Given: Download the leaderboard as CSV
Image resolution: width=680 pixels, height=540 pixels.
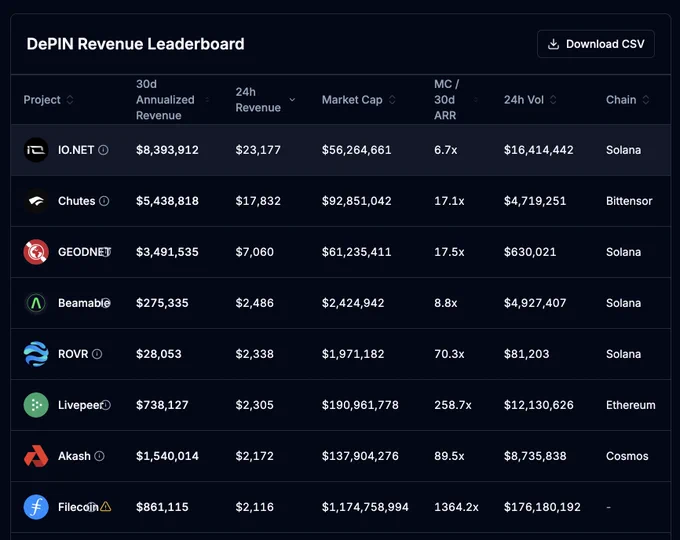Looking at the screenshot, I should point(596,44).
